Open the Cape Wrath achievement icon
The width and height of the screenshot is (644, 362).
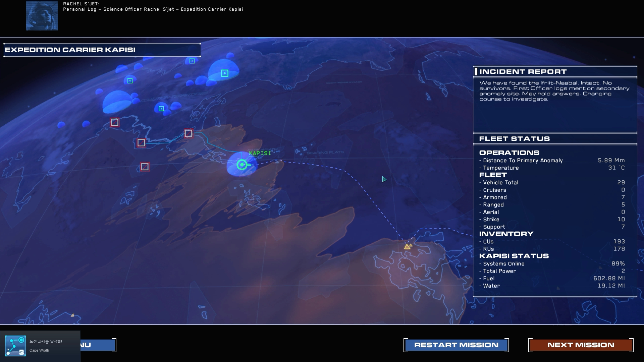click(15, 346)
